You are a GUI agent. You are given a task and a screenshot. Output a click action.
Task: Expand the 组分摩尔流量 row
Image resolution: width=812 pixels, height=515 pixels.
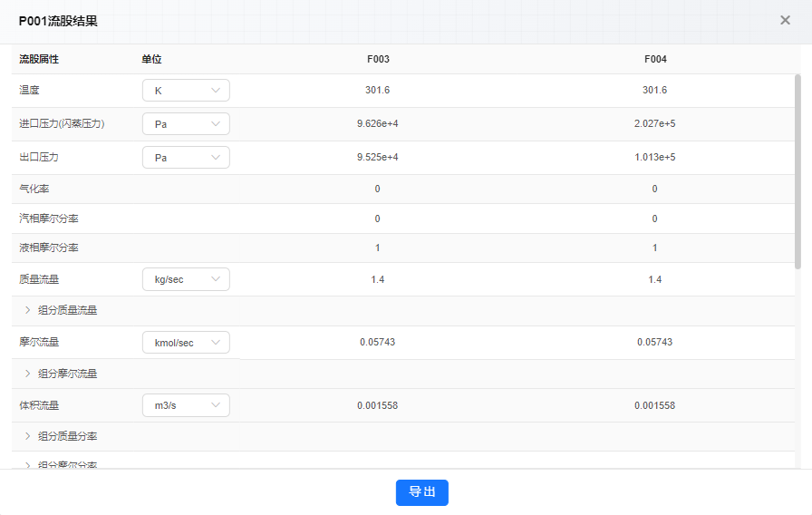tap(28, 374)
